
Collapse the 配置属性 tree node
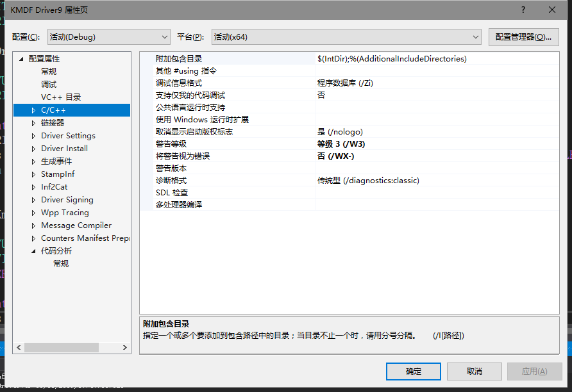(21, 59)
